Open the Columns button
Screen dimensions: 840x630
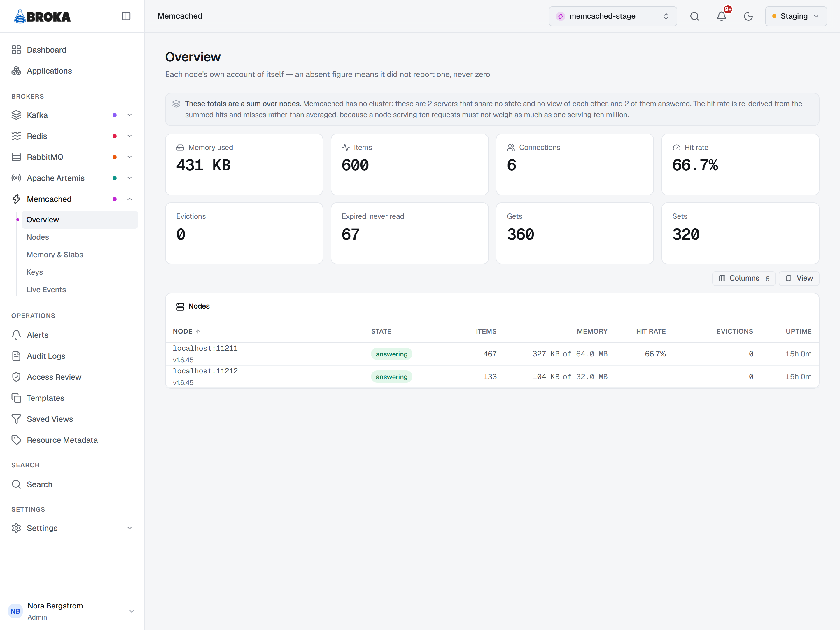(743, 278)
